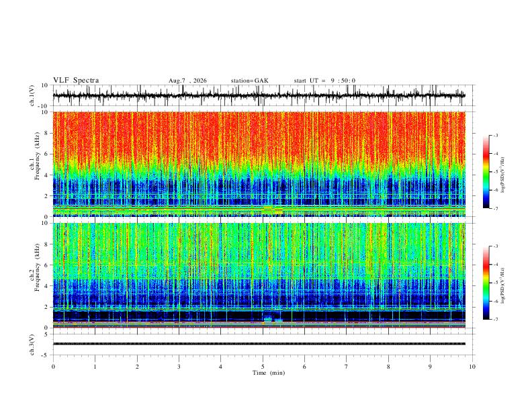Image resolution: width=532 pixels, height=411 pixels.
Task: Click the 'start UT = 9 :50: 0' label
Action: [324, 81]
